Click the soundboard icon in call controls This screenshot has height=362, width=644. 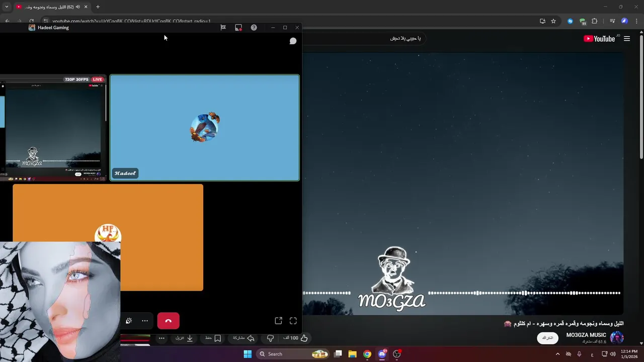click(x=129, y=321)
